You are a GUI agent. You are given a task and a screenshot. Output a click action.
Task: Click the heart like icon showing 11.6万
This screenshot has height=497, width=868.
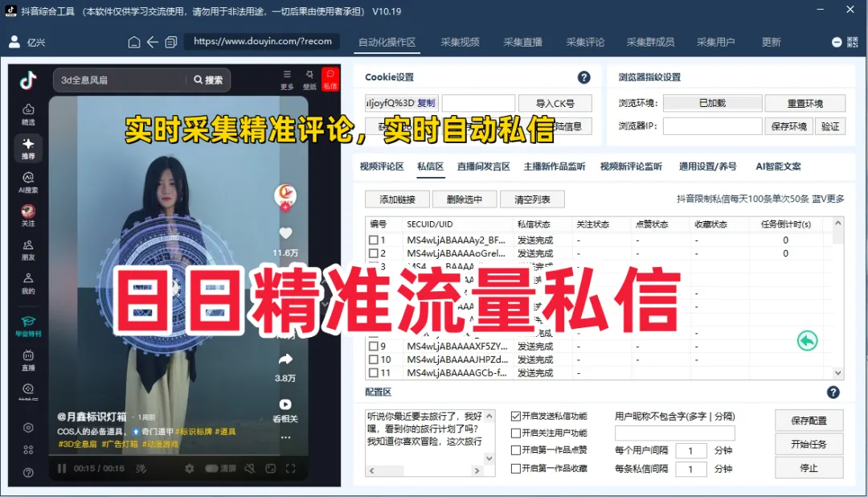pos(285,232)
